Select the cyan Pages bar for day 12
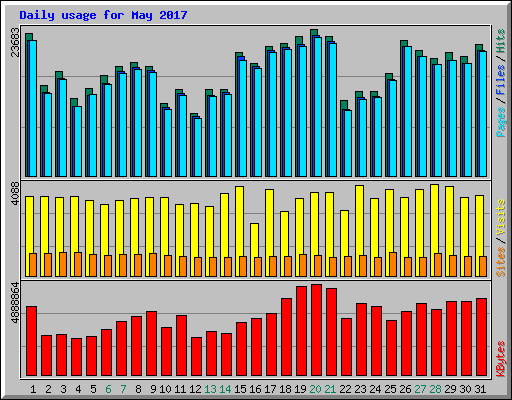This screenshot has height=400, width=512. (198, 147)
